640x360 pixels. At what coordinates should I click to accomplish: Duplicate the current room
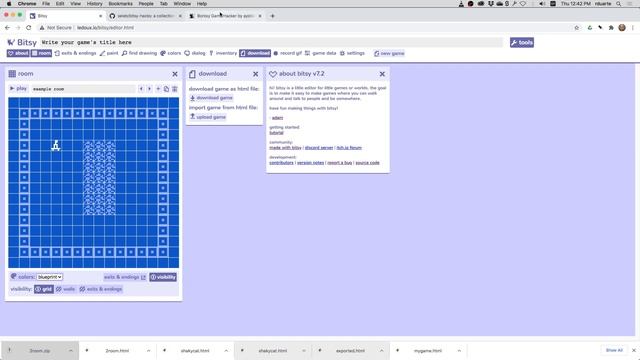(x=167, y=89)
